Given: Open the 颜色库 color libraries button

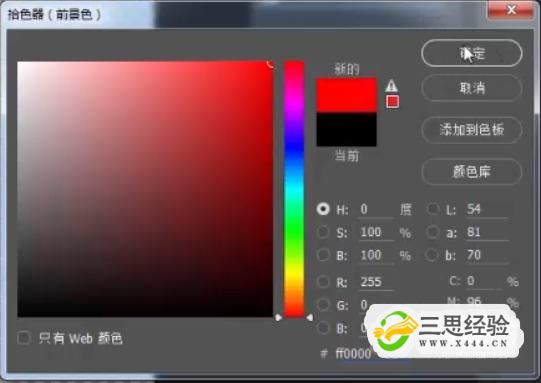Looking at the screenshot, I should (x=472, y=171).
